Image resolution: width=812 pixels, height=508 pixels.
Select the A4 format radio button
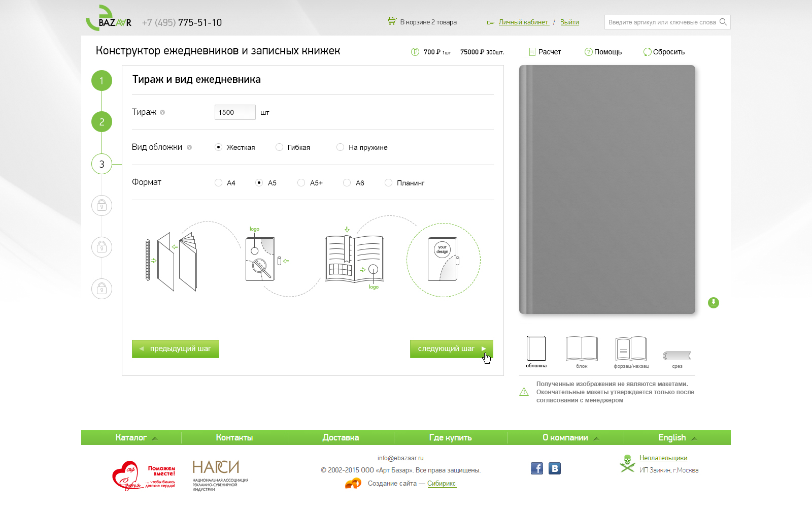point(219,183)
